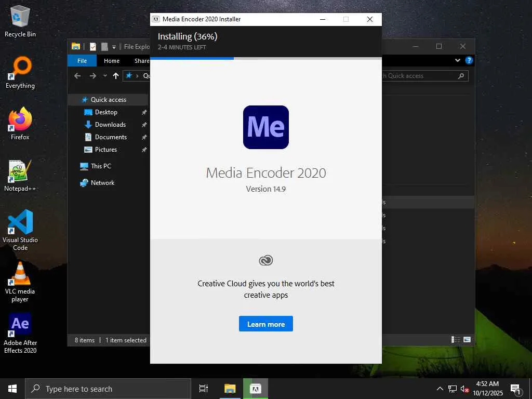Select Network in the navigation pane
The height and width of the screenshot is (399, 532).
(102, 182)
